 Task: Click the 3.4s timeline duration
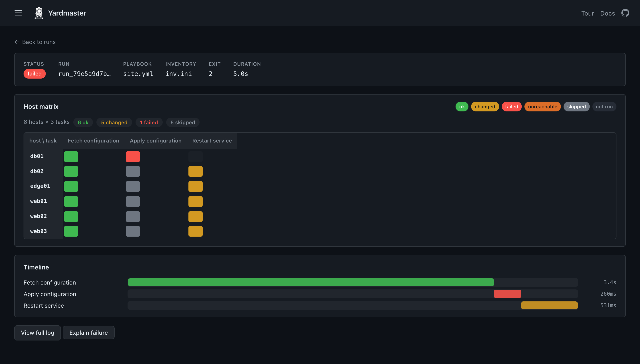[610, 282]
